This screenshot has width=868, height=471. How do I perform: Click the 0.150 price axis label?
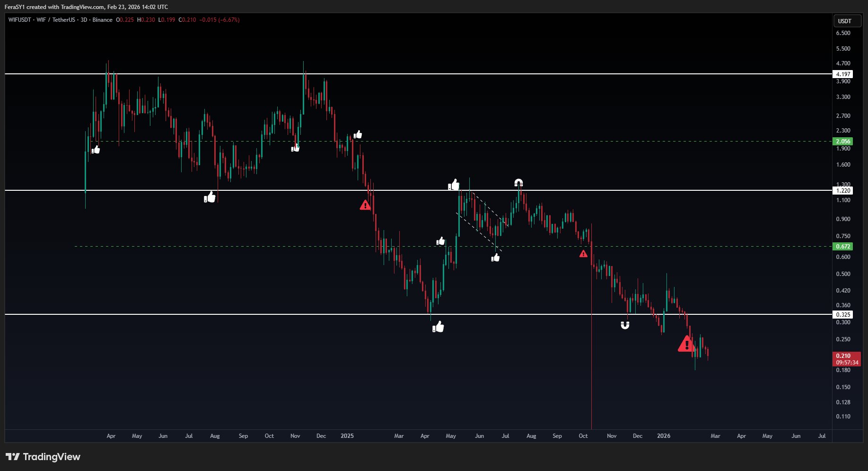point(843,387)
